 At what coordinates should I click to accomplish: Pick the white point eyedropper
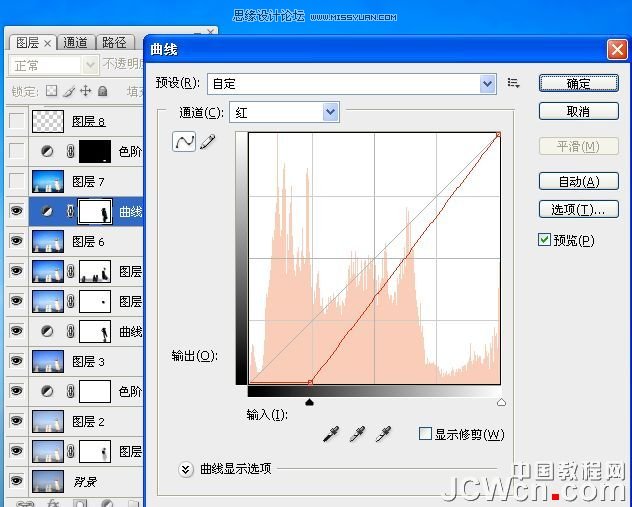(x=383, y=434)
